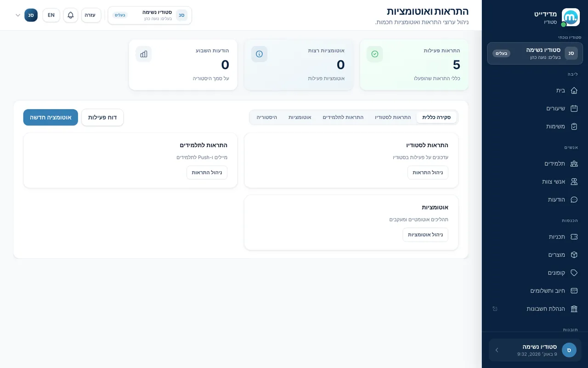Click the page title התראות ואוטומציות
This screenshot has height=368, width=588.
428,11
